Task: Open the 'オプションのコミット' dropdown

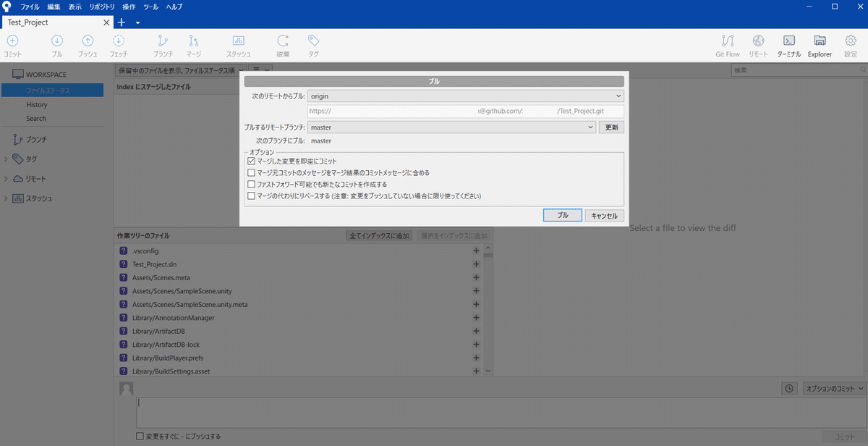Action: tap(834, 389)
